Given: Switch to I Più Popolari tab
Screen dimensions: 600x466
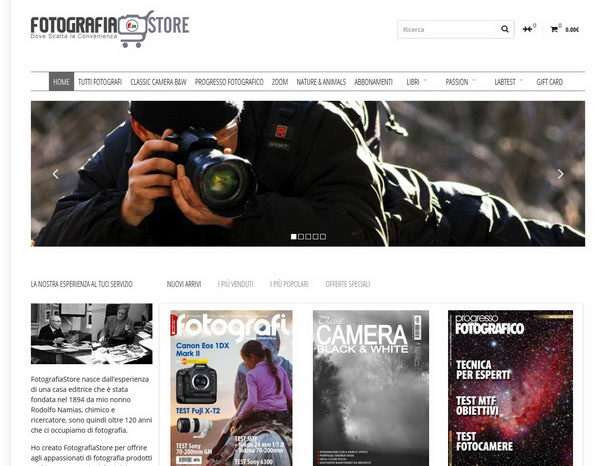Looking at the screenshot, I should pyautogui.click(x=289, y=284).
